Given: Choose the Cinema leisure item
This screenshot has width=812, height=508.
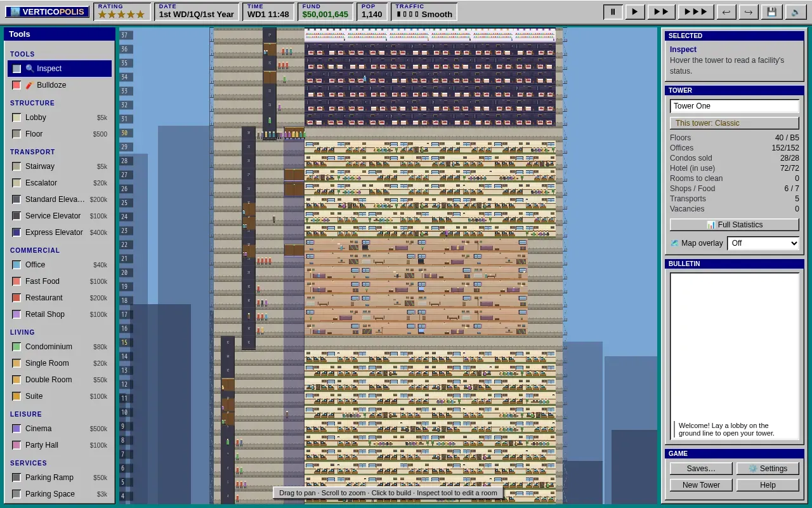Looking at the screenshot, I should 60,429.
